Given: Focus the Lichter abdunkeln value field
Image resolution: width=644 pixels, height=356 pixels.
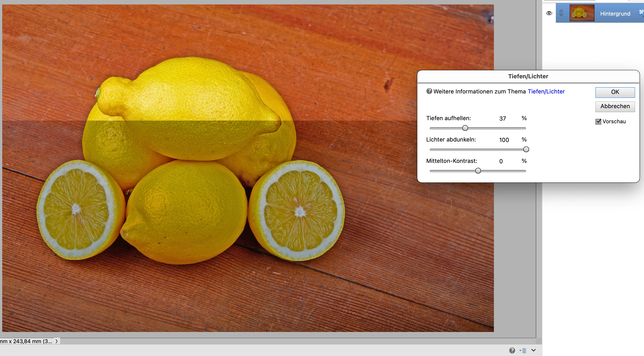Looking at the screenshot, I should 504,140.
